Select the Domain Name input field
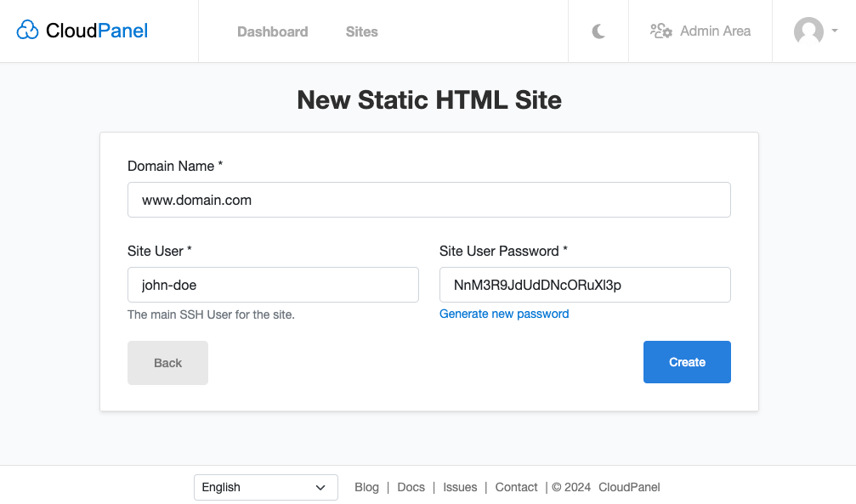 [x=428, y=200]
